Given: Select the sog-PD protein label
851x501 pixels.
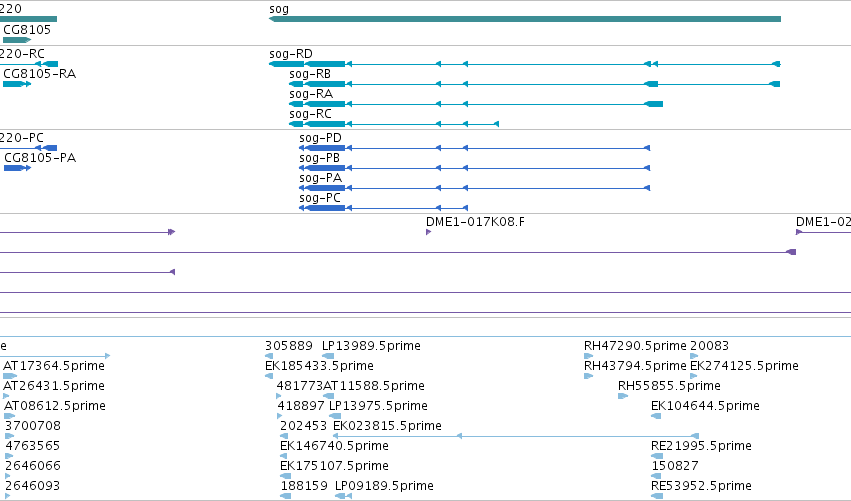Looking at the screenshot, I should 321,138.
